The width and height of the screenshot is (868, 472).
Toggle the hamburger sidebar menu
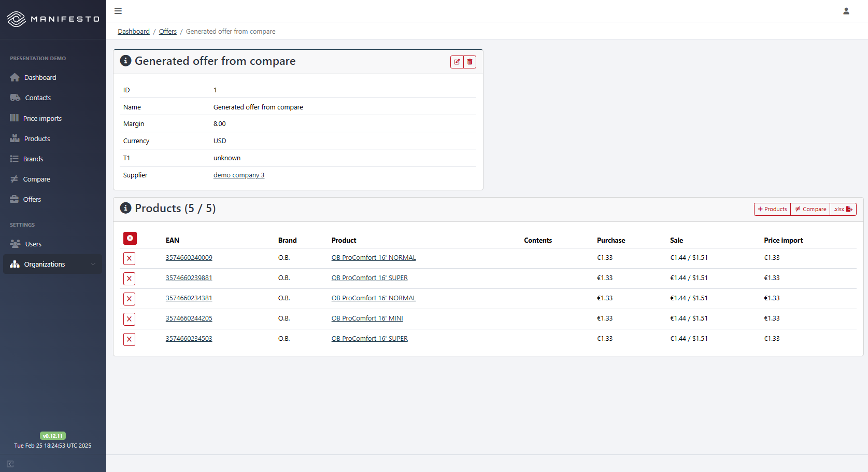pos(118,11)
